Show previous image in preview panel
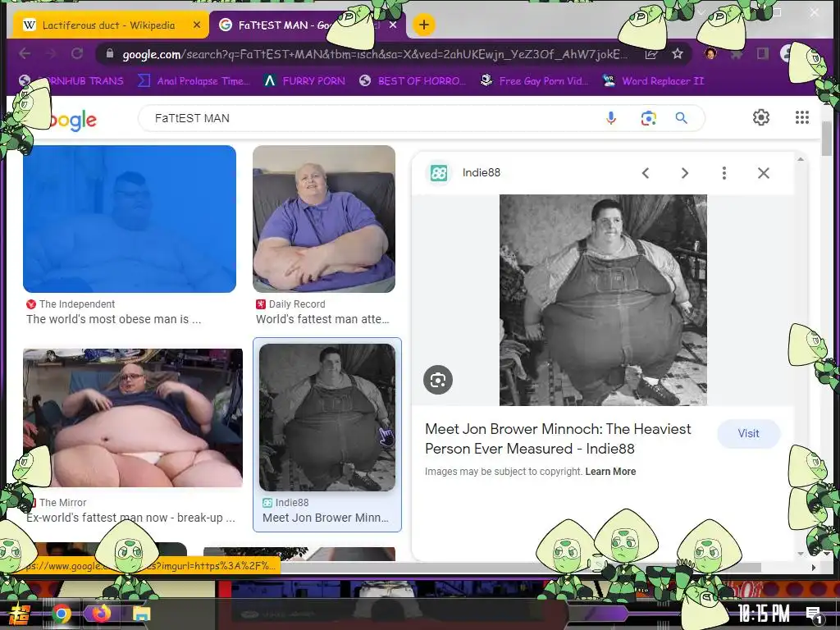The width and height of the screenshot is (840, 630). click(646, 173)
